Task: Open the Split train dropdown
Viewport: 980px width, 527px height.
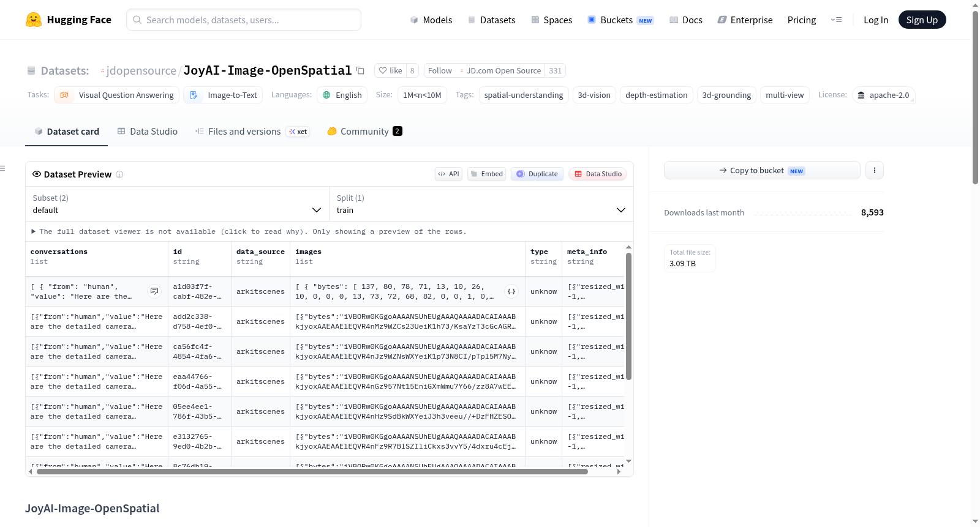Action: click(x=481, y=204)
